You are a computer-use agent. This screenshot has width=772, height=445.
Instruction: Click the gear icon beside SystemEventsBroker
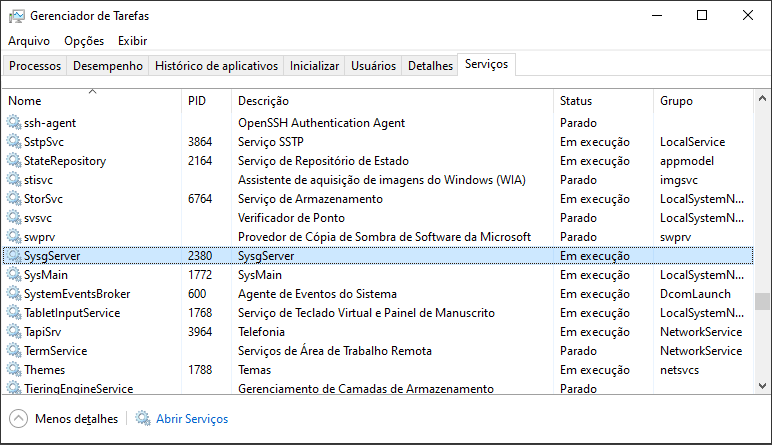point(14,293)
